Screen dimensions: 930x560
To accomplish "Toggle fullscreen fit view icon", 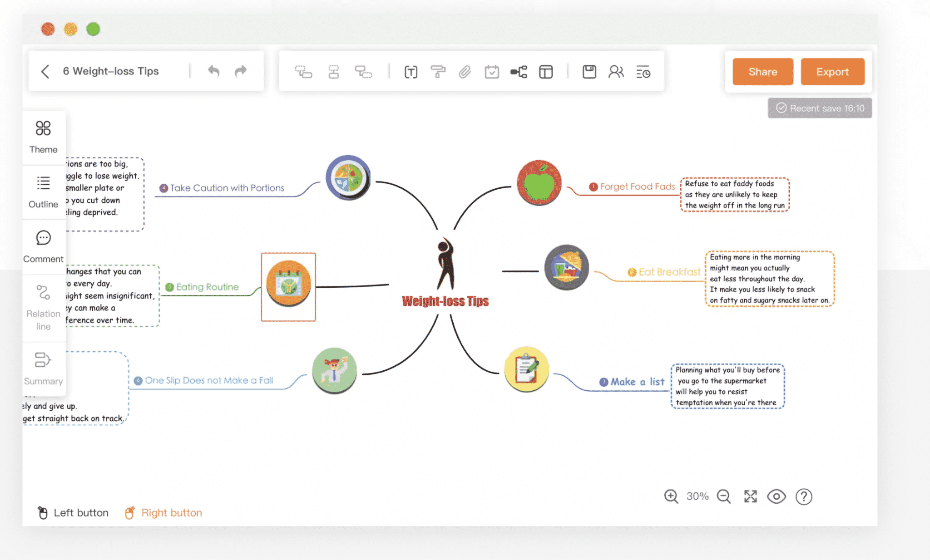I will [750, 496].
